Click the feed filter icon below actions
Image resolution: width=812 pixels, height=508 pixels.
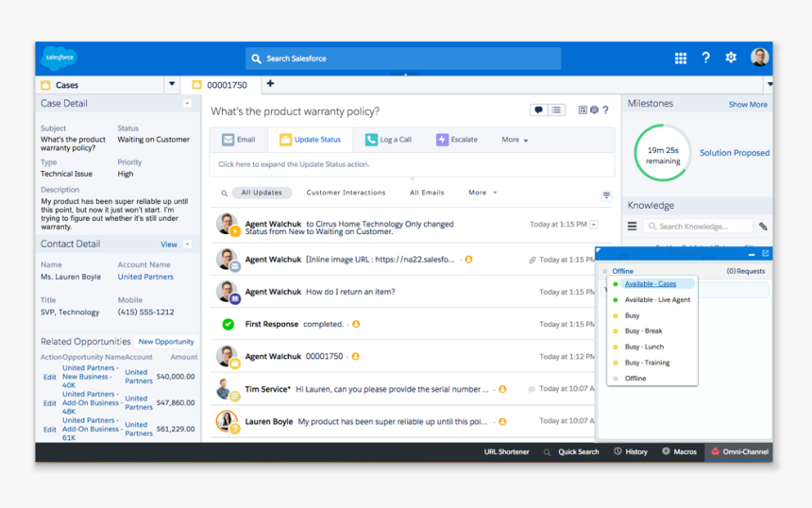pos(606,195)
